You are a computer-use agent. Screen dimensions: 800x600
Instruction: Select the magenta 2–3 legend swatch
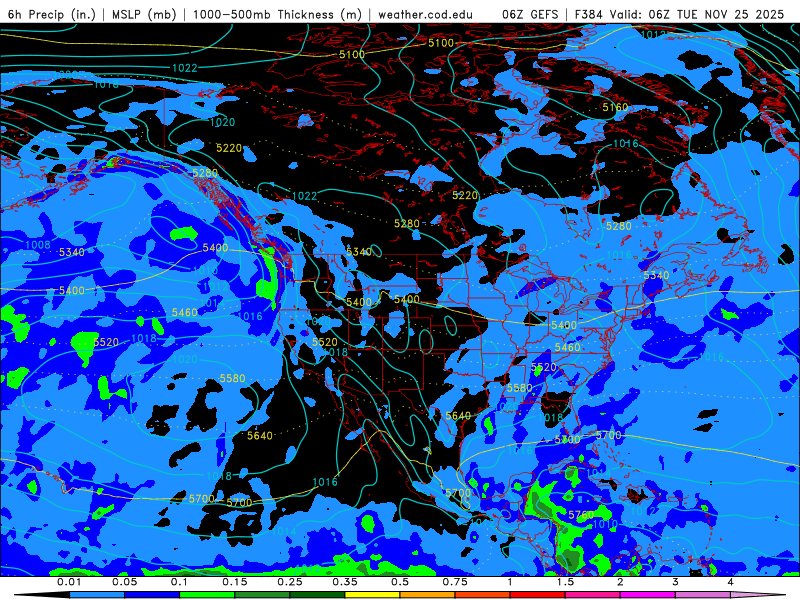[x=648, y=595]
